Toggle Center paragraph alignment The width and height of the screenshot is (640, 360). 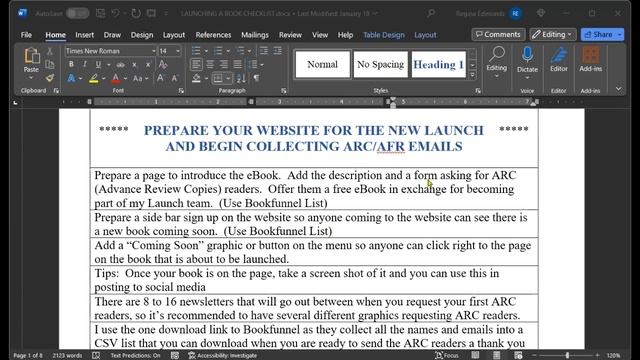[210, 64]
